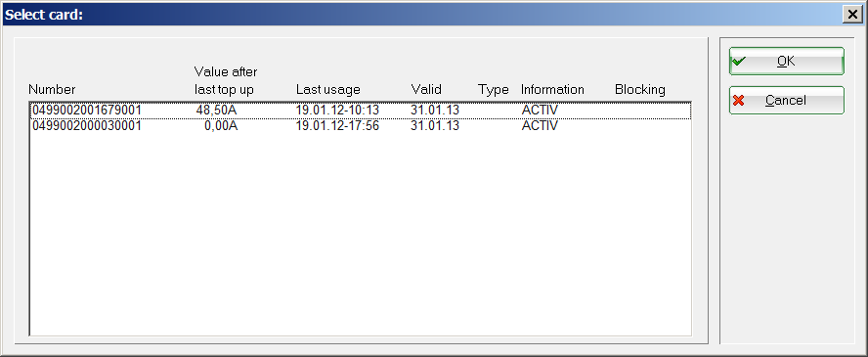
Task: Click the green checkmark icon on OK
Action: pyautogui.click(x=738, y=62)
